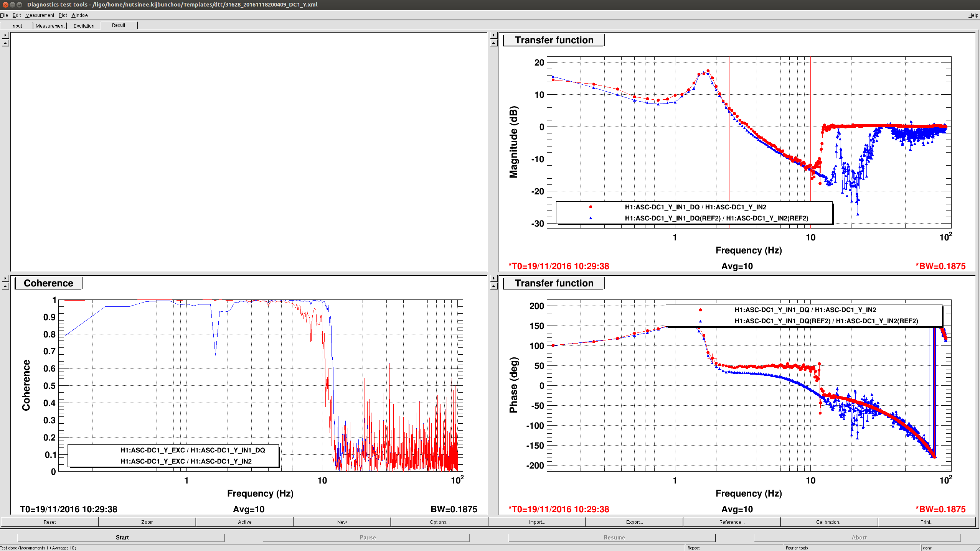
Task: Click the 'Phase (deg)' axis label
Action: (513, 385)
